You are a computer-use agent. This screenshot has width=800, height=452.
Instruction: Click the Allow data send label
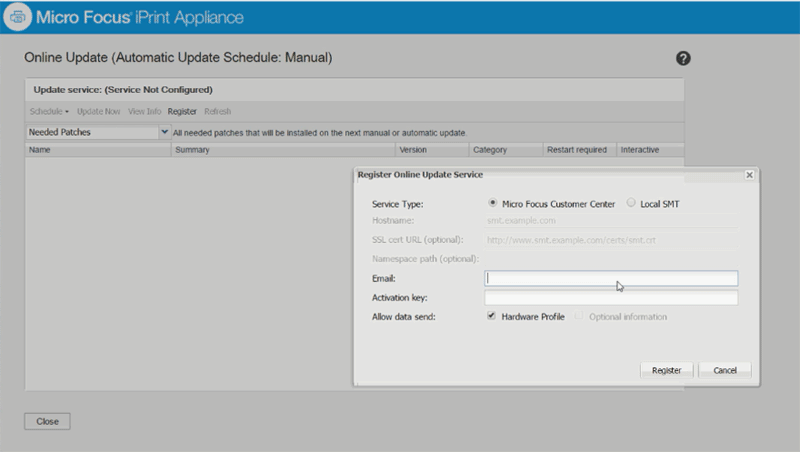[404, 317]
